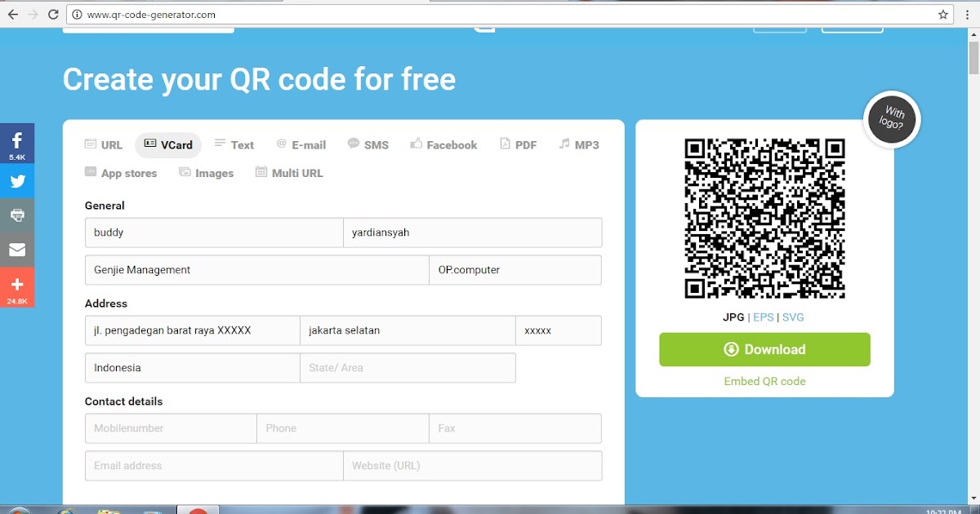
Task: Click the last name field 'yardiansyah'
Action: tap(473, 233)
